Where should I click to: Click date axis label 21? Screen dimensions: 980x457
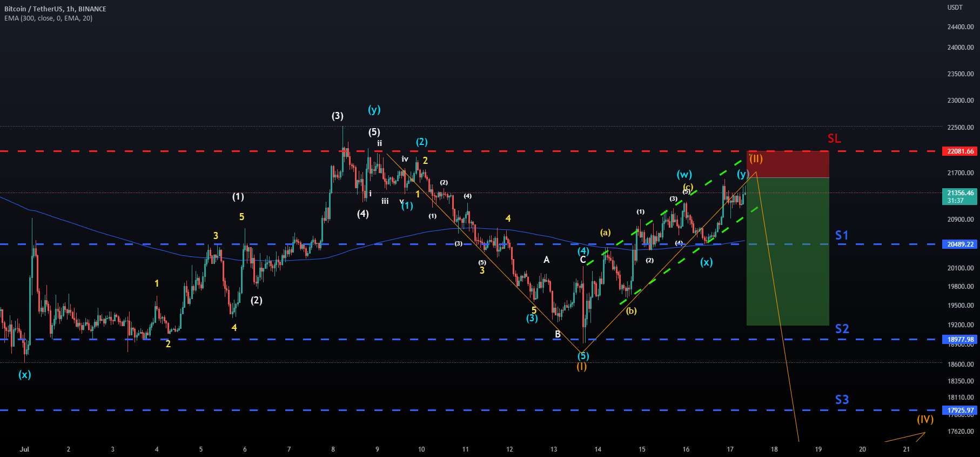point(907,449)
